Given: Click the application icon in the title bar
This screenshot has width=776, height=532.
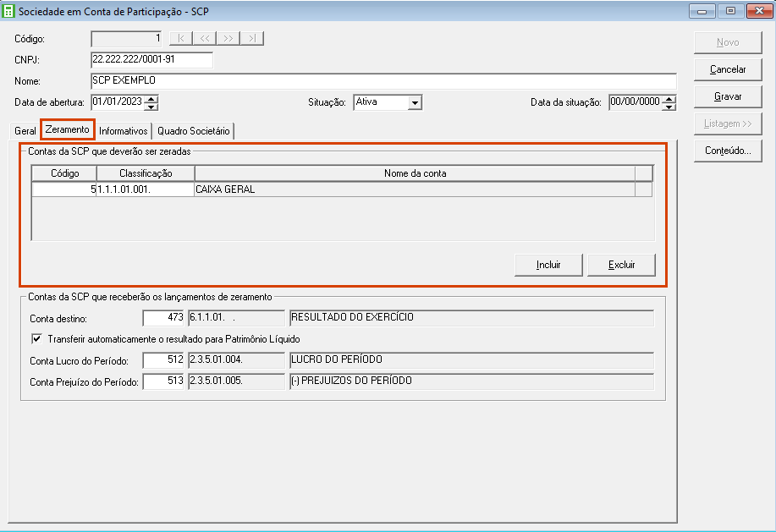Looking at the screenshot, I should point(10,11).
